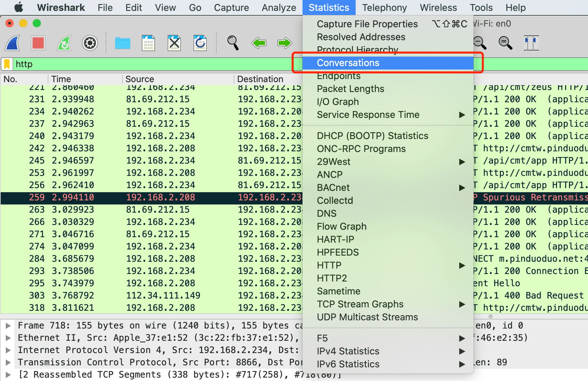Stop capture with the red square icon
Image resolution: width=588 pixels, height=381 pixels.
click(x=38, y=43)
